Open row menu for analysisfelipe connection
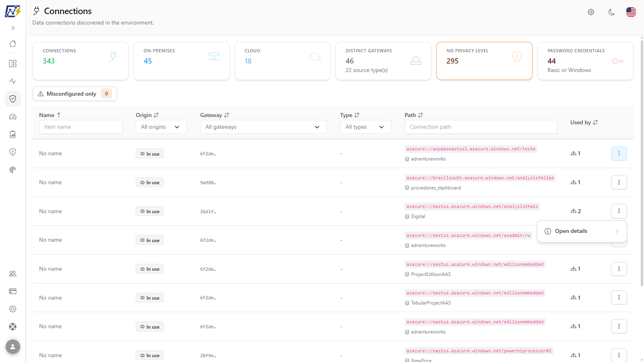Screen dimensions: 644x362 point(619,182)
